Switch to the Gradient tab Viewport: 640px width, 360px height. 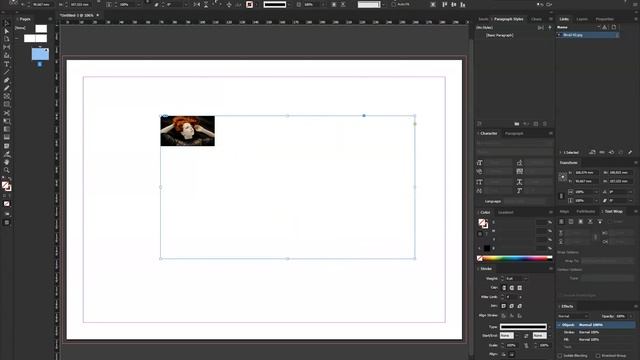coord(505,212)
